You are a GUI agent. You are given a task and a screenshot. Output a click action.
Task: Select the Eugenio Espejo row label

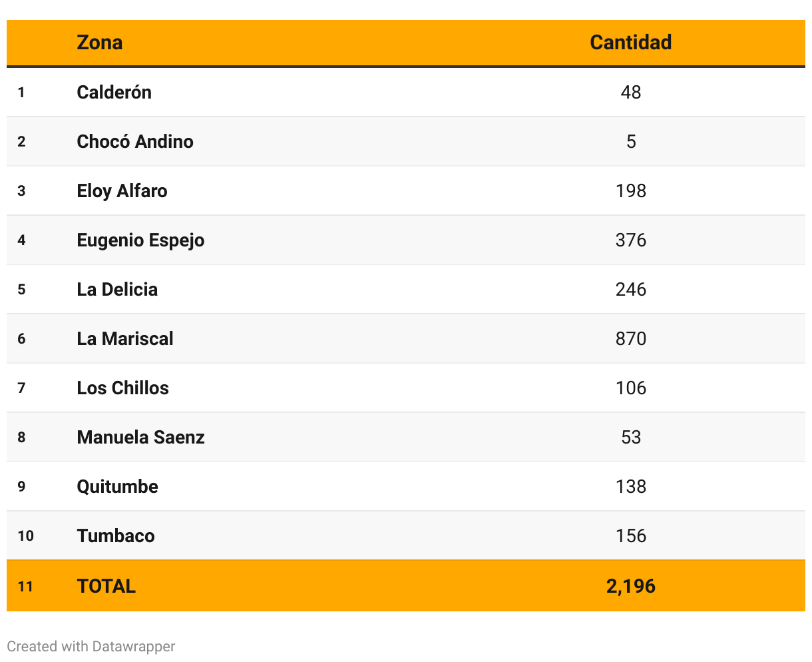140,240
